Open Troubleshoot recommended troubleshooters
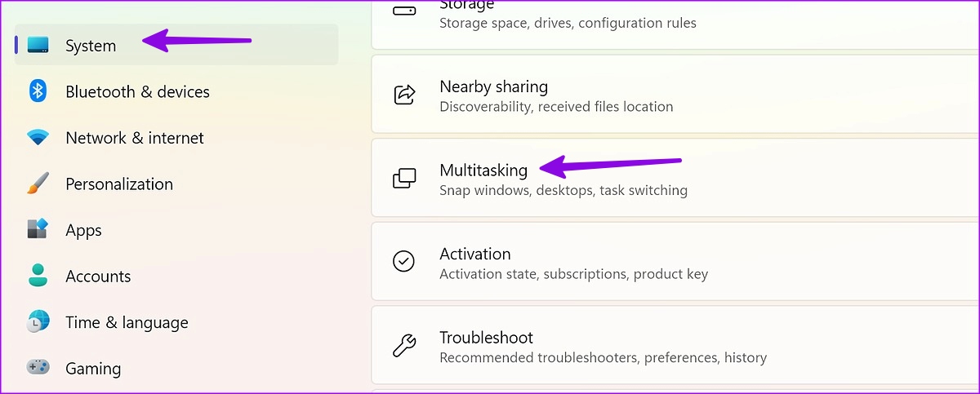Viewport: 980px width, 394px height. coord(675,345)
